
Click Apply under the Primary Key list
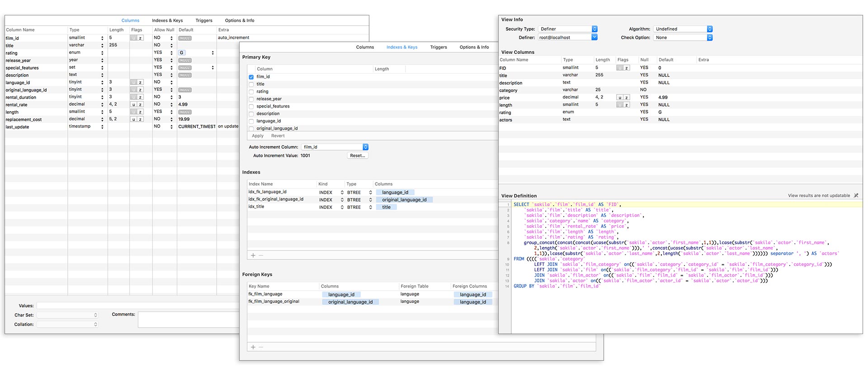258,136
